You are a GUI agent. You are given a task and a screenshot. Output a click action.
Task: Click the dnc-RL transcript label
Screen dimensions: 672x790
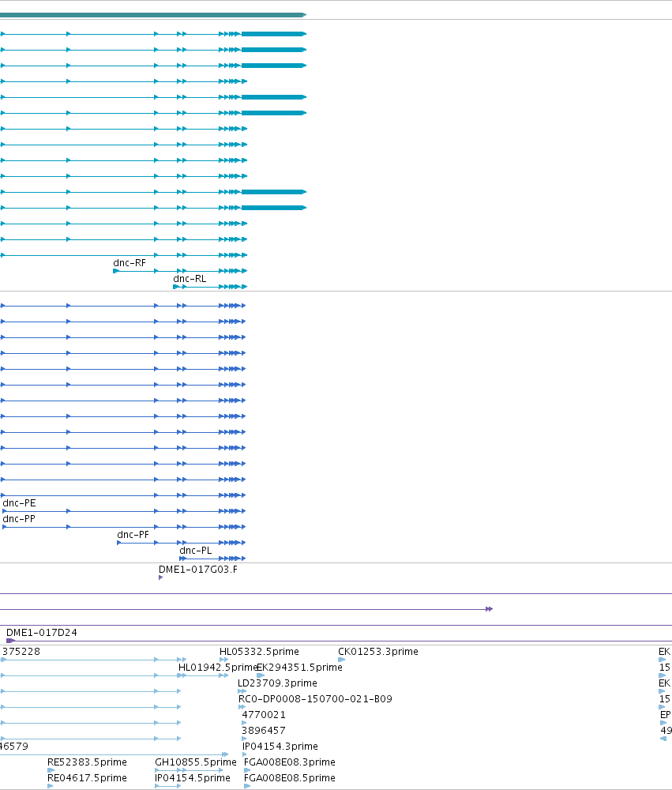[x=190, y=279]
